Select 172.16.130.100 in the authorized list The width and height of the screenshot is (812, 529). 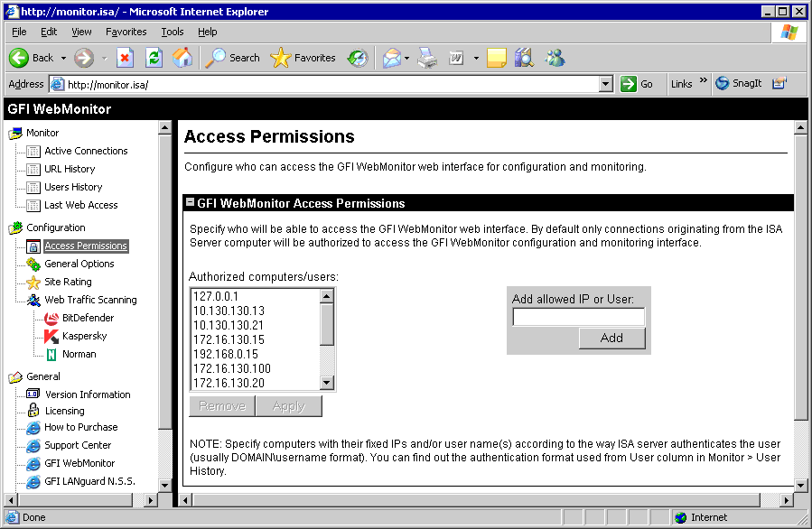[x=231, y=368]
